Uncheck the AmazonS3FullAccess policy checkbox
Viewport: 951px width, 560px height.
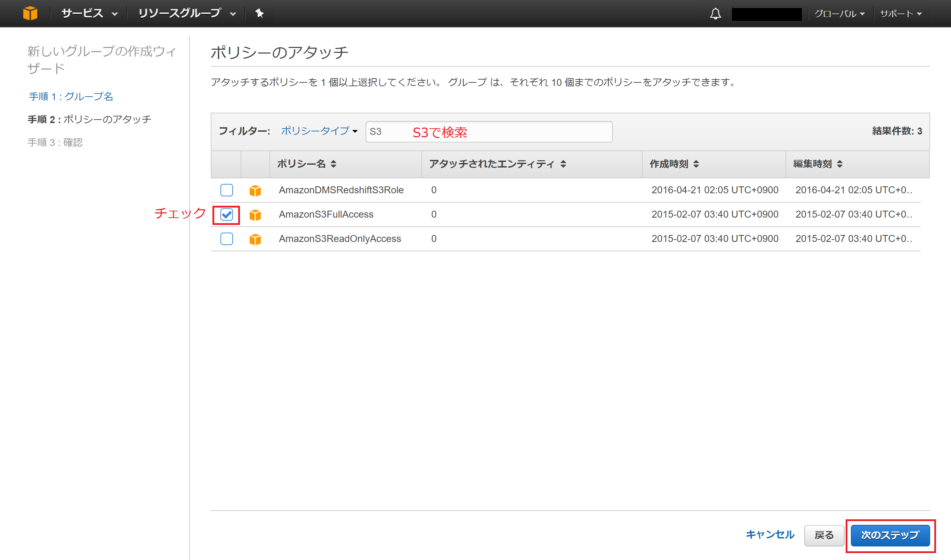(226, 215)
